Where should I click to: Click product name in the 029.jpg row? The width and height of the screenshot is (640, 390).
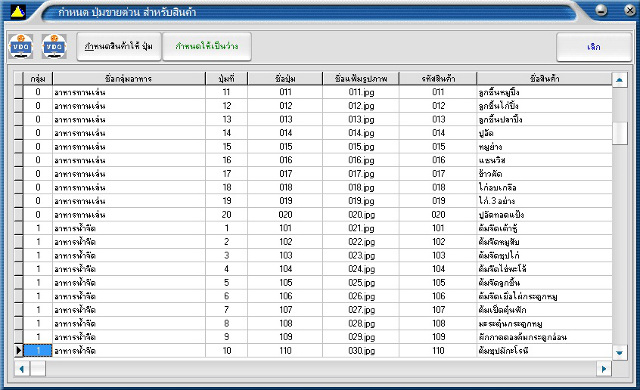544,337
